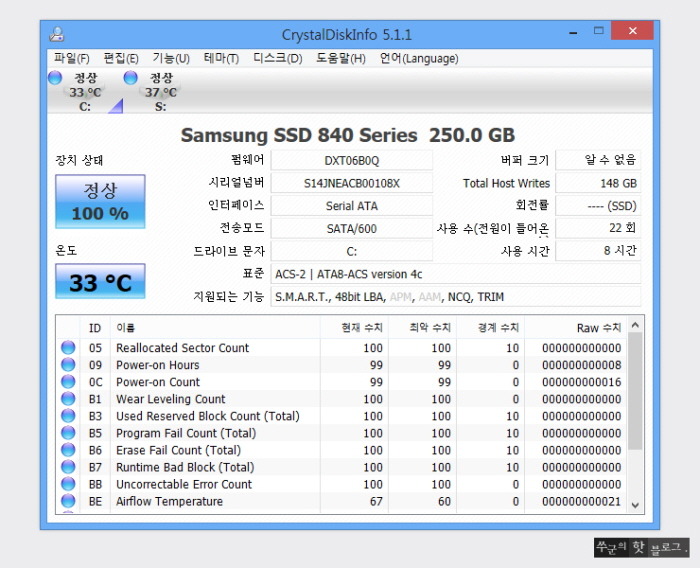Click the drive letter field C:
Image resolution: width=700 pixels, height=568 pixels.
point(352,251)
